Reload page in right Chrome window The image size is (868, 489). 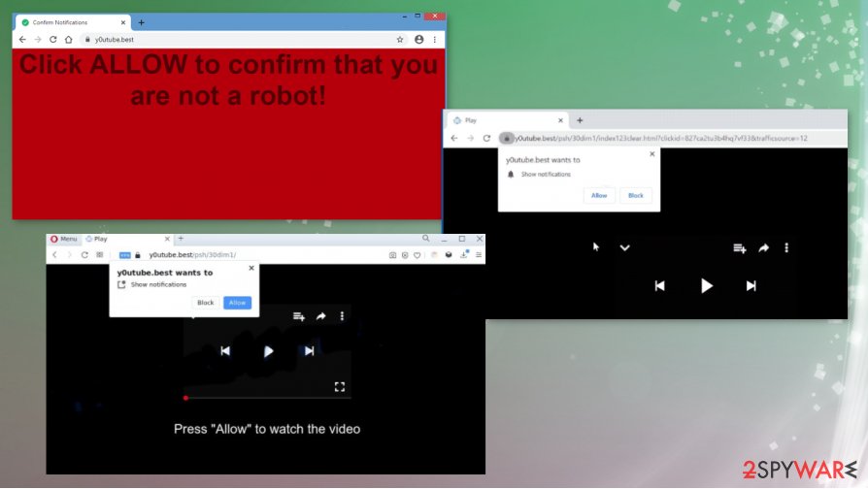pyautogui.click(x=486, y=139)
